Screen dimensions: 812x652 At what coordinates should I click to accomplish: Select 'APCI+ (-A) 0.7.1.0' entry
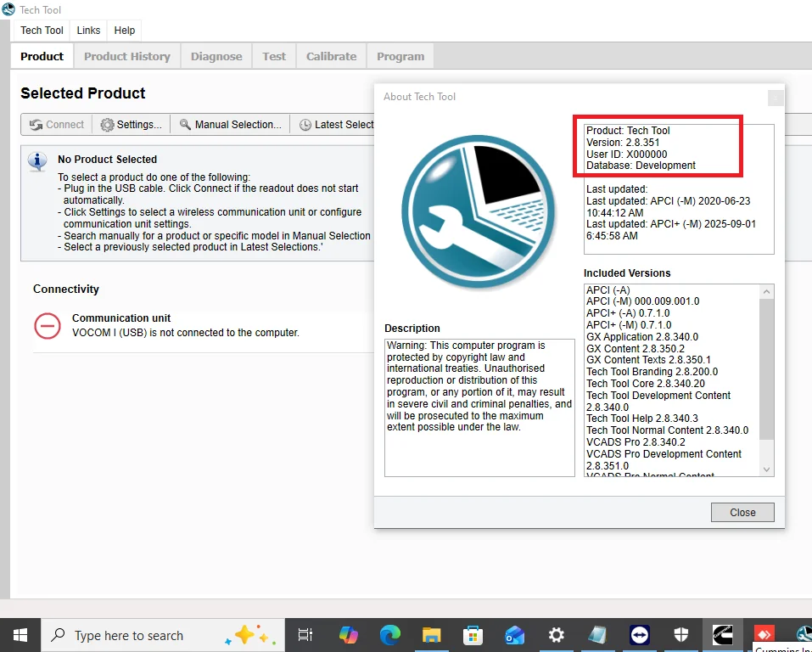click(x=628, y=313)
